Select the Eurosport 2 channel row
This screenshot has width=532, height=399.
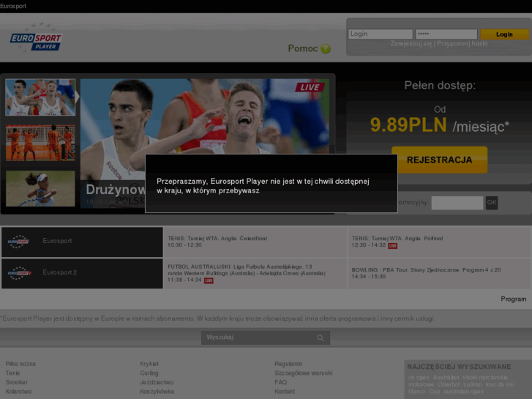tap(82, 273)
